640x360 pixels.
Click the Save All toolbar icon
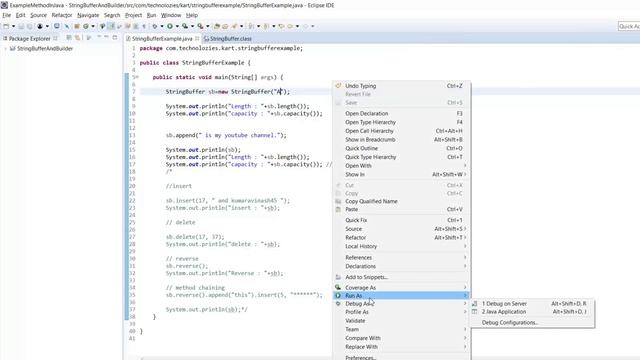(x=29, y=26)
